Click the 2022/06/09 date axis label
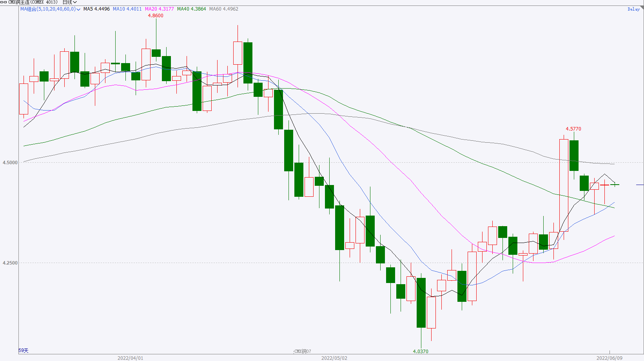 pyautogui.click(x=610, y=358)
